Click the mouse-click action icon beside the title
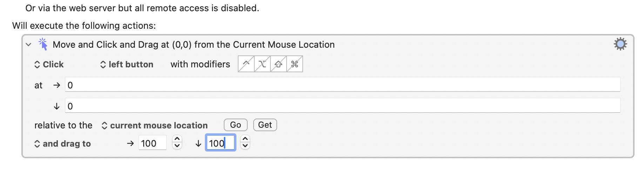Screen dimensions: 644x181 43,44
